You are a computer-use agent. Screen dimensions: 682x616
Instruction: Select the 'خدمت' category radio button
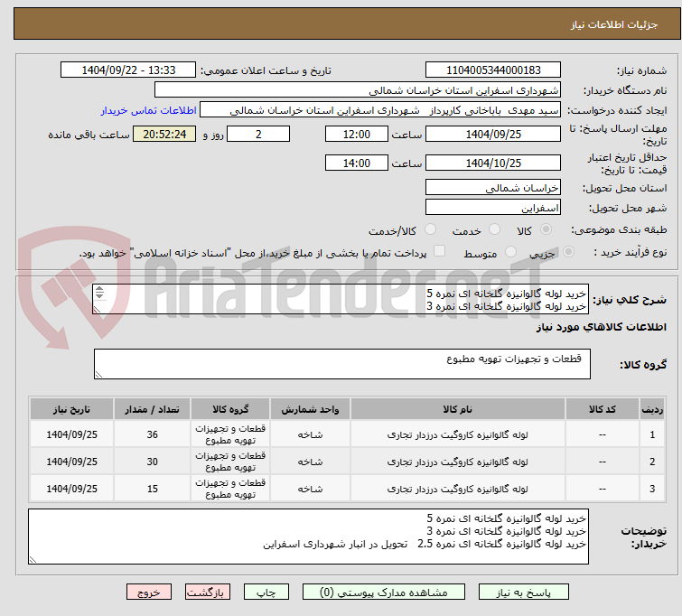point(495,230)
